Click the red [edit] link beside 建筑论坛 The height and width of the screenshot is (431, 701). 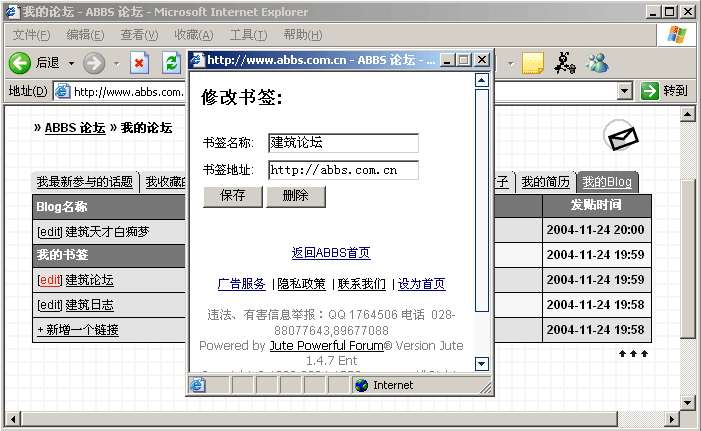coord(49,280)
